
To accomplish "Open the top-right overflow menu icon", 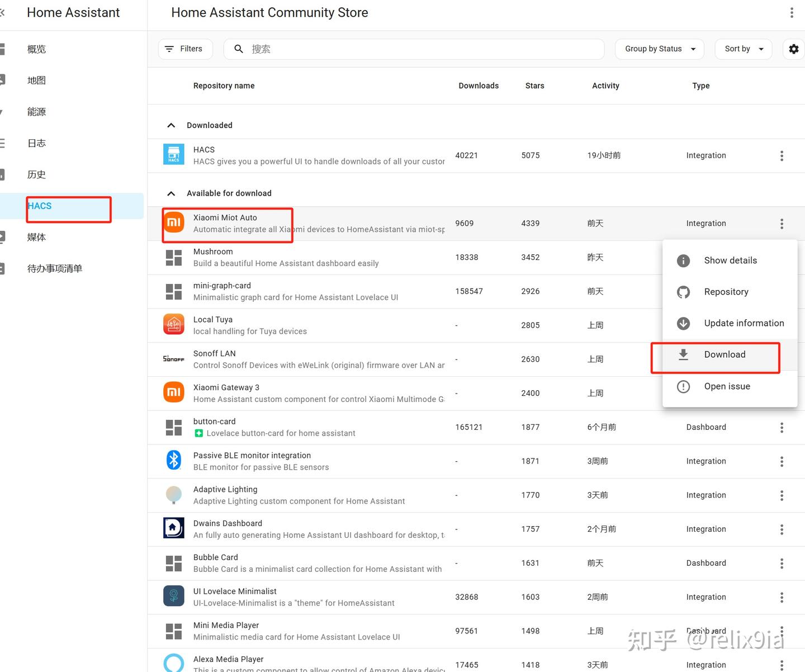I will pyautogui.click(x=792, y=12).
